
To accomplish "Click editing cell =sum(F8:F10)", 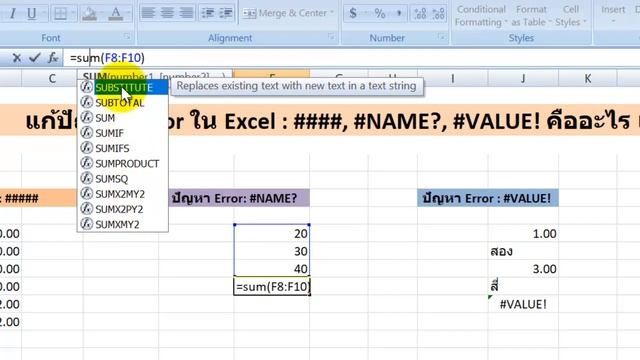I will coord(272,287).
